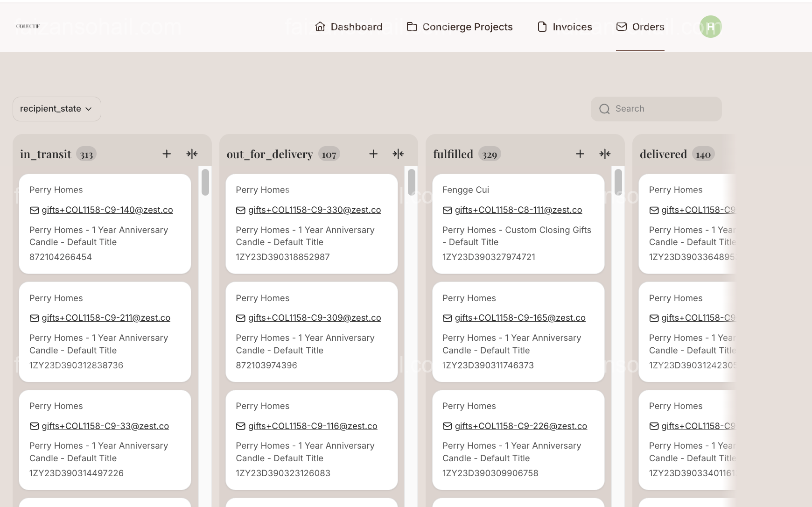Screen dimensions: 812x507
Task: Click the out_for_delivery column scrollbar thumb
Action: [x=412, y=182]
